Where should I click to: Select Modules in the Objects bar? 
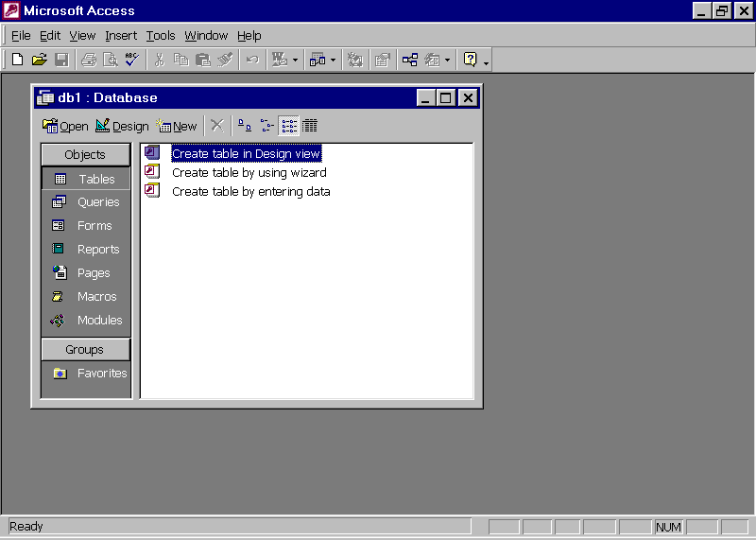click(86, 321)
